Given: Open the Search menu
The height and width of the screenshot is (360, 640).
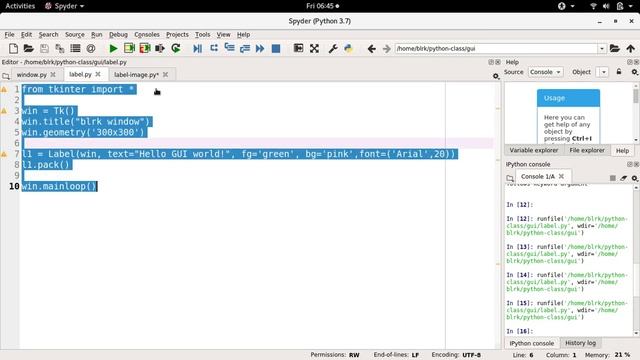Looking at the screenshot, I should (x=48, y=35).
